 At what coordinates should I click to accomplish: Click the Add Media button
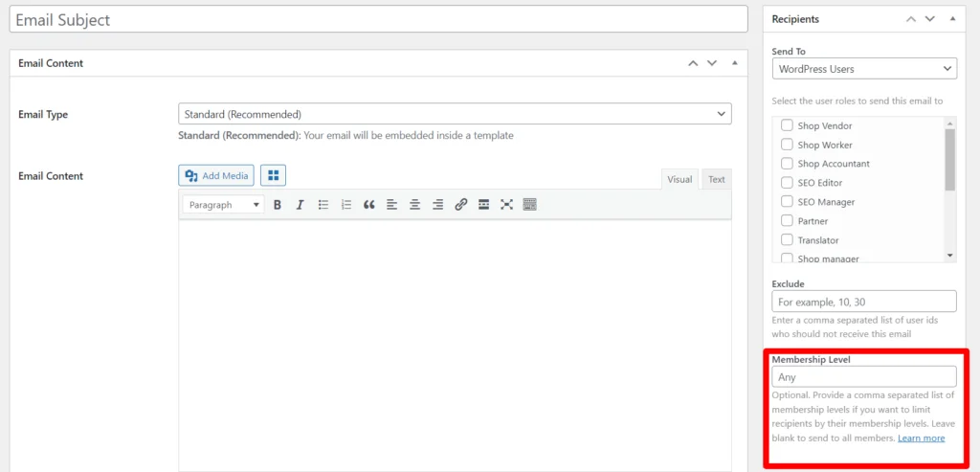216,175
